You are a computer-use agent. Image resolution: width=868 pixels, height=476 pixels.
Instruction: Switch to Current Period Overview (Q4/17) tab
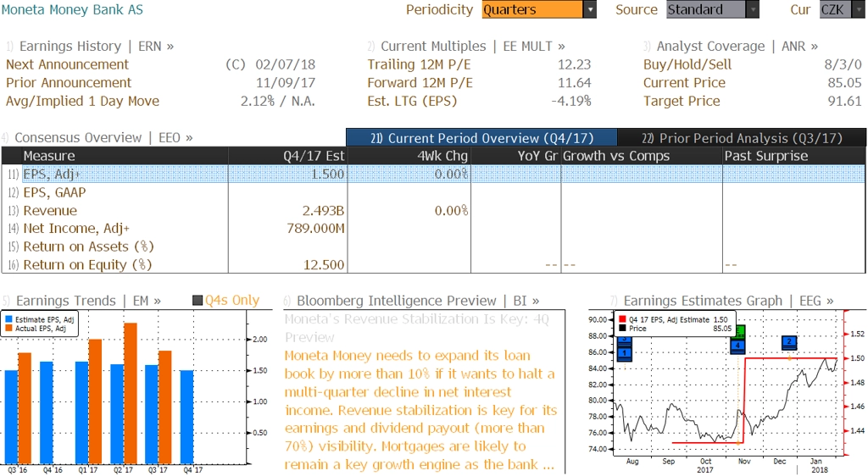pos(481,138)
